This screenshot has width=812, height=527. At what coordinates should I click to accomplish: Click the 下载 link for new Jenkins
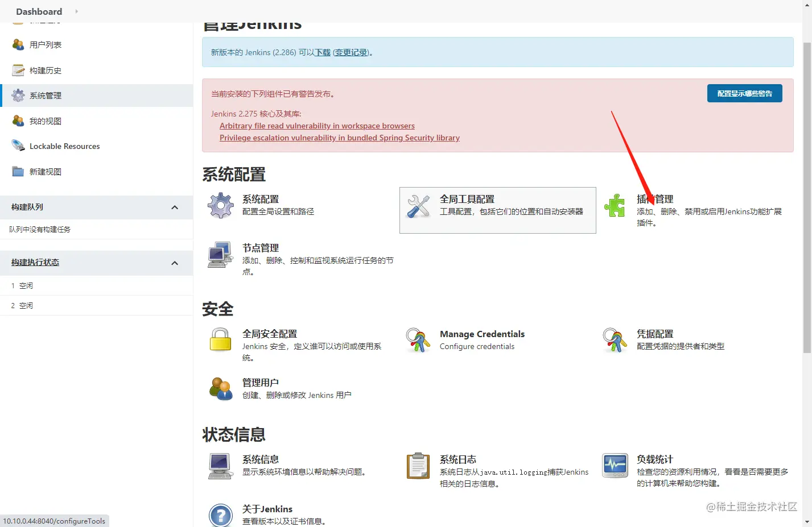click(x=323, y=52)
